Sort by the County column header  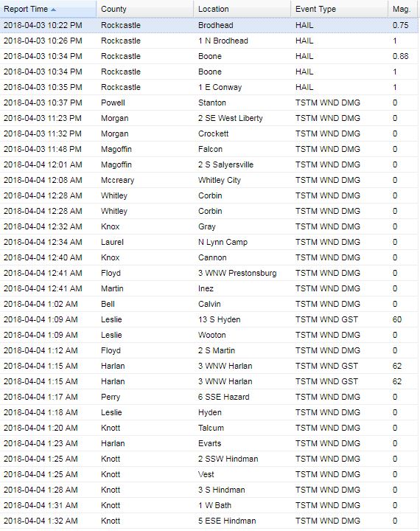145,9
